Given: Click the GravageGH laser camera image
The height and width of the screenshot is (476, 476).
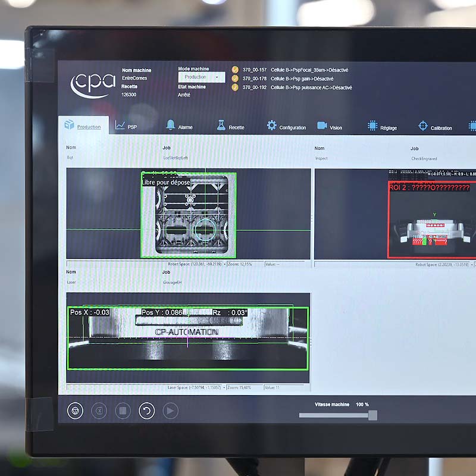Looking at the screenshot, I should [188, 337].
